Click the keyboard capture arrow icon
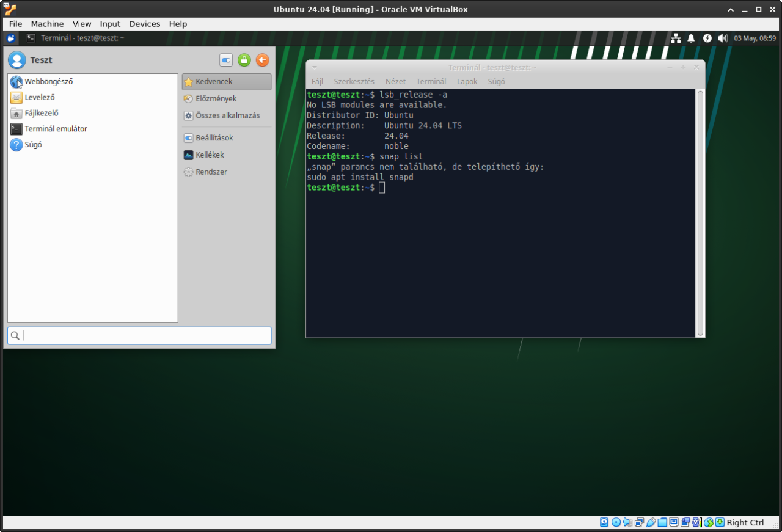782x532 pixels. (720, 522)
